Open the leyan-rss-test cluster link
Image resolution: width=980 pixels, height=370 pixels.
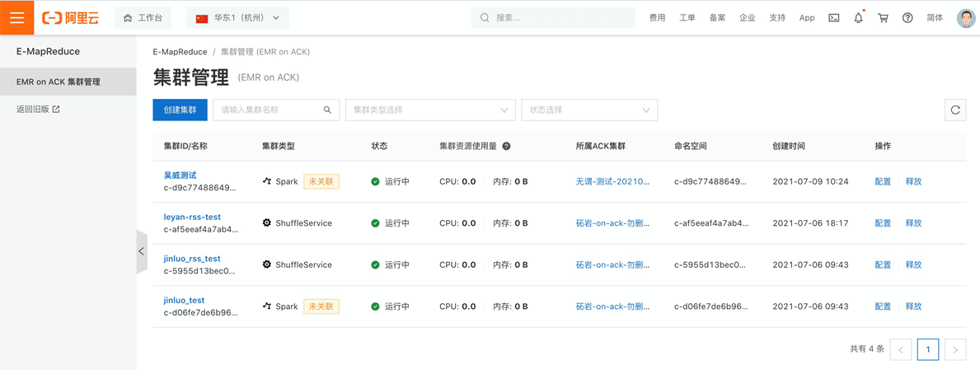pyautogui.click(x=192, y=217)
